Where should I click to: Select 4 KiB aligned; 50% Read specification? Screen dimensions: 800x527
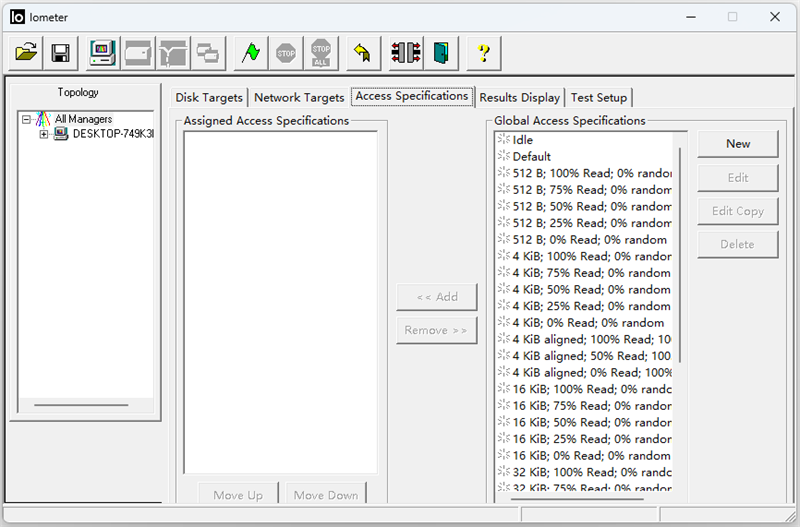(584, 356)
